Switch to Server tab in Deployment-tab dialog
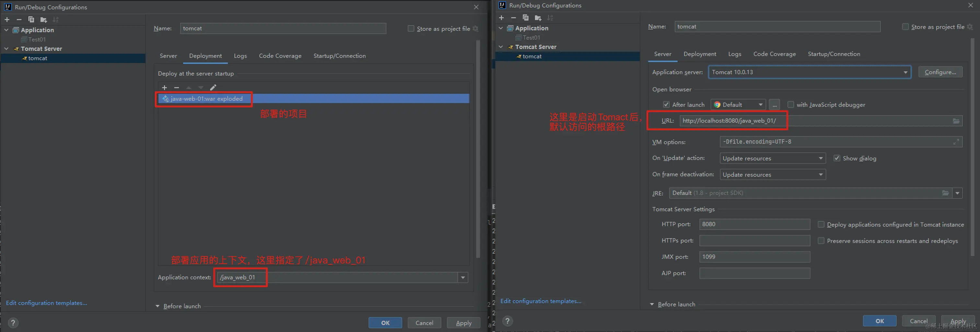The image size is (980, 332). (x=168, y=55)
